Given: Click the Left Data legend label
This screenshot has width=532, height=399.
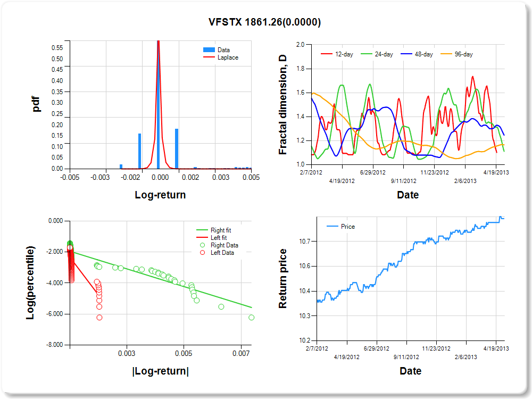Looking at the screenshot, I should click(222, 253).
